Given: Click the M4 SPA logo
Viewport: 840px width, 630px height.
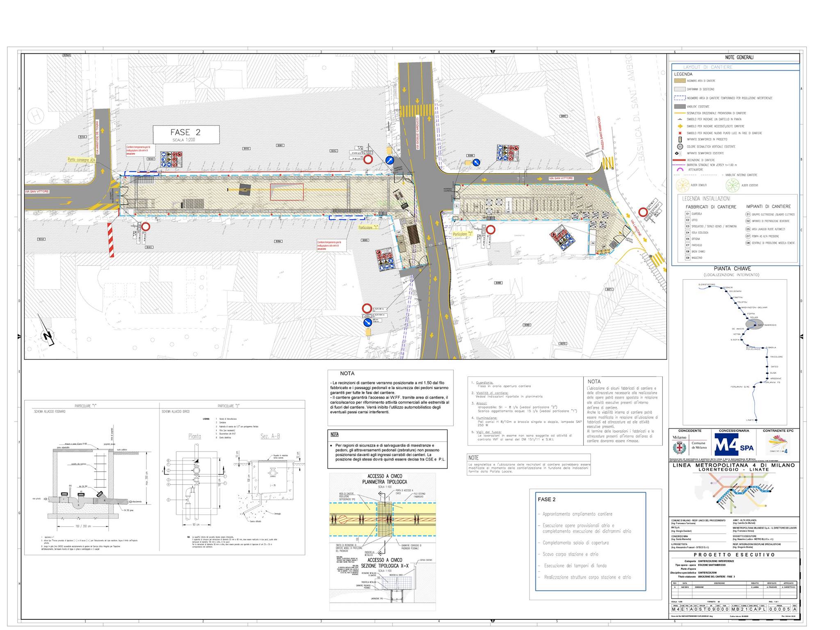Looking at the screenshot, I should (735, 445).
